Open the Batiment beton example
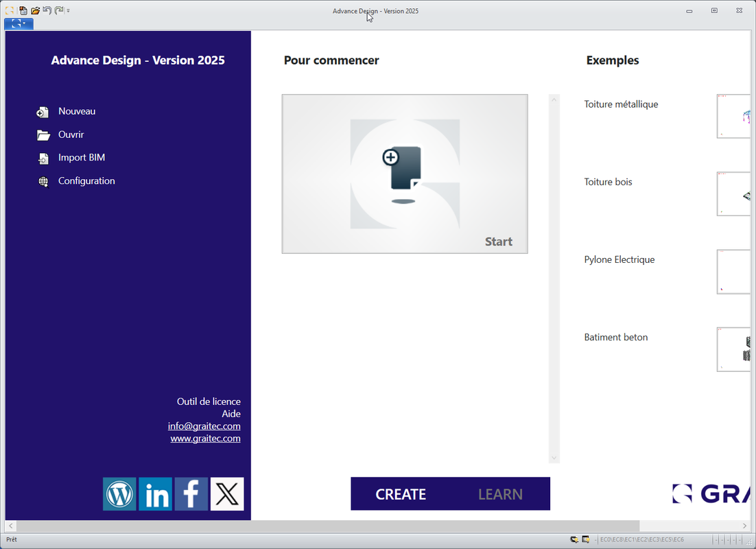This screenshot has height=549, width=756. 615,337
